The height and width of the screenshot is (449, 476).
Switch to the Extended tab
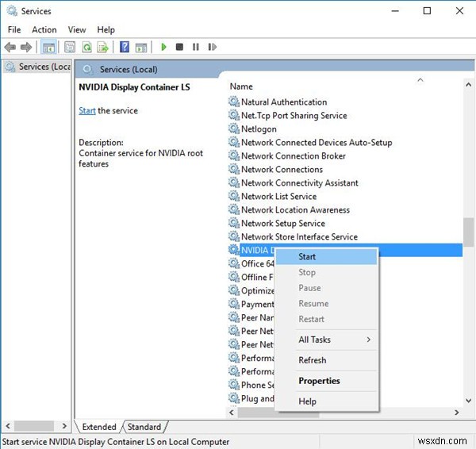click(x=99, y=427)
